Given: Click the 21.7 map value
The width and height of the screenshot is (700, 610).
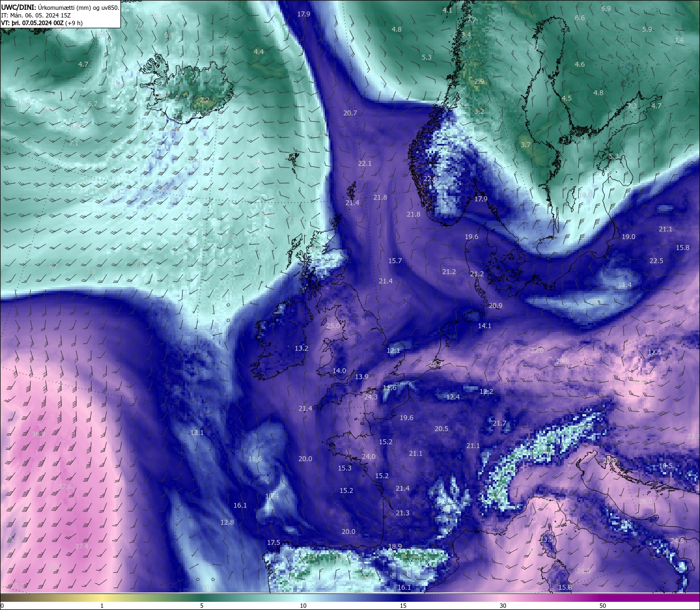Looking at the screenshot, I should [x=499, y=423].
